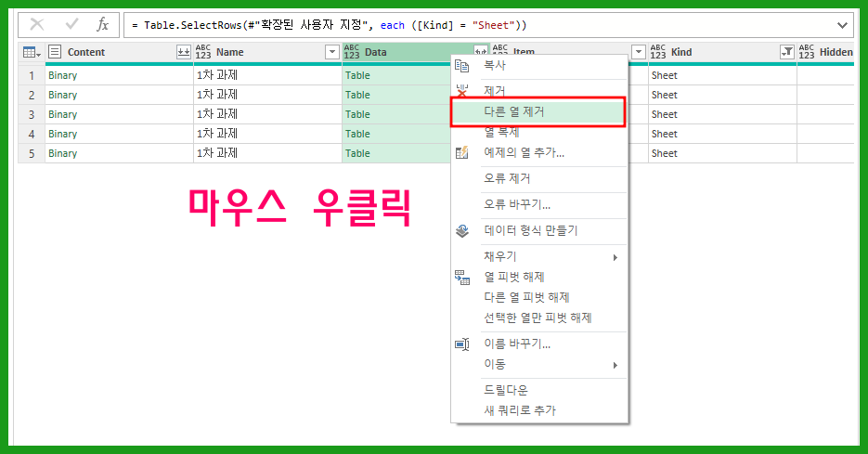
Task: Cancel formula edit with X icon
Action: pos(37,24)
